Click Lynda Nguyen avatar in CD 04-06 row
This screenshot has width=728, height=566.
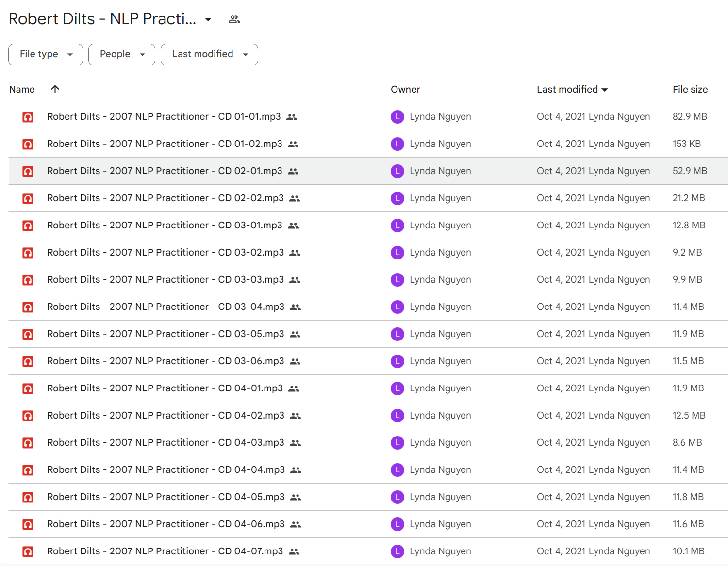[x=397, y=524]
